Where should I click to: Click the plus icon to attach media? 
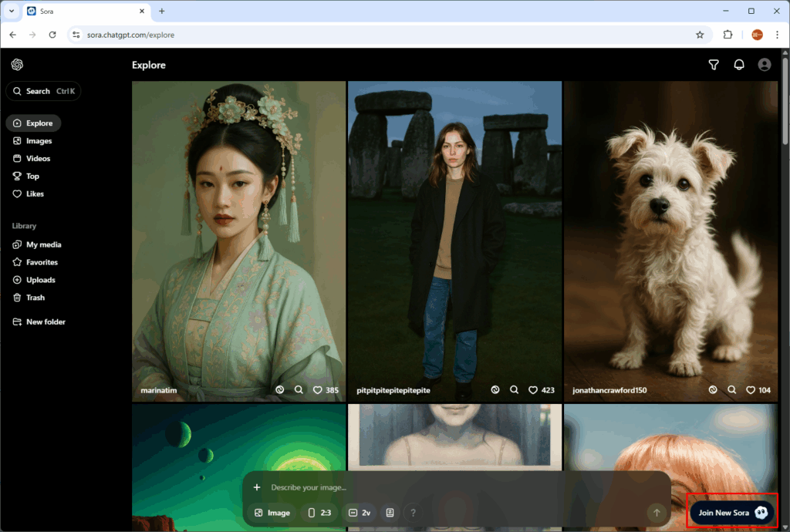(x=257, y=487)
